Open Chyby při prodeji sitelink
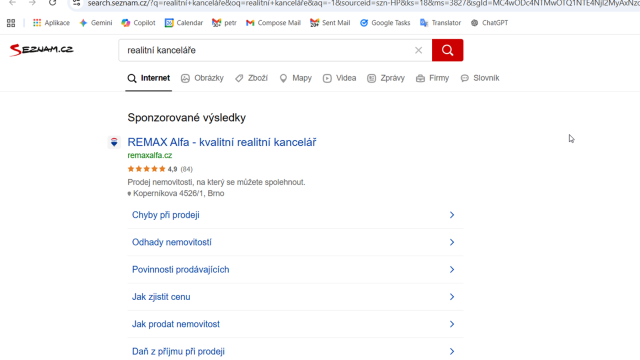Screen dimensions: 640x360 [166, 215]
